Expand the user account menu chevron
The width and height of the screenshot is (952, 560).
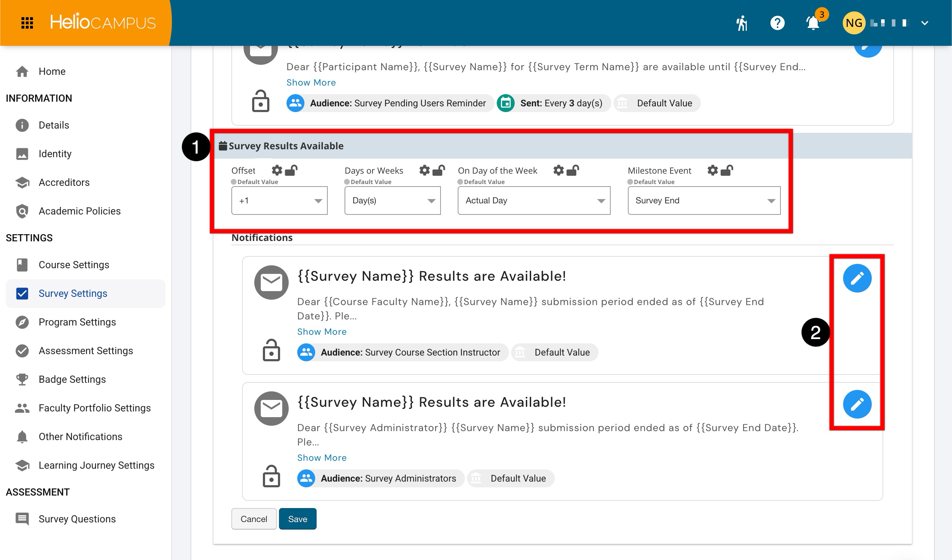click(924, 23)
